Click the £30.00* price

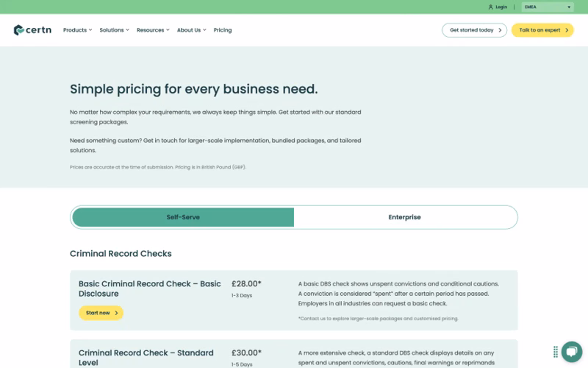(x=246, y=353)
